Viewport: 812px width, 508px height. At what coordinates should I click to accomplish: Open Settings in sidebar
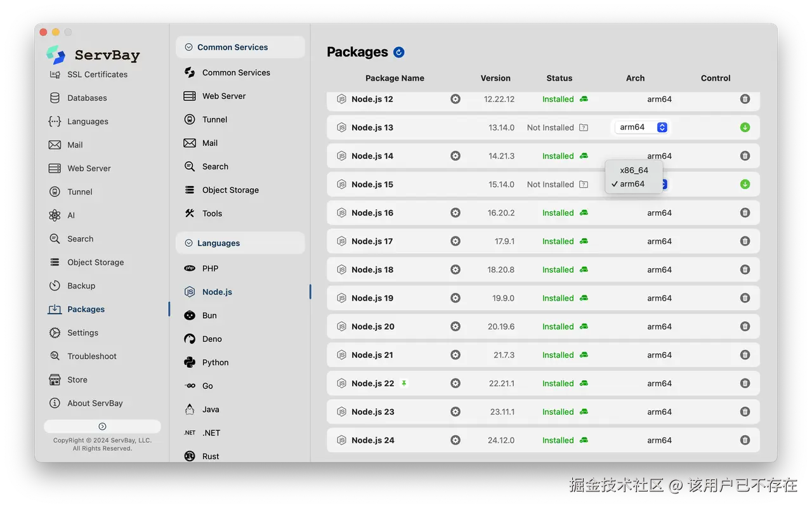tap(74, 332)
